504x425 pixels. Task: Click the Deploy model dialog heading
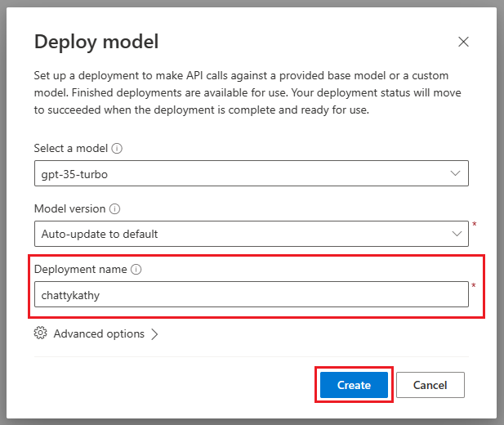[96, 42]
